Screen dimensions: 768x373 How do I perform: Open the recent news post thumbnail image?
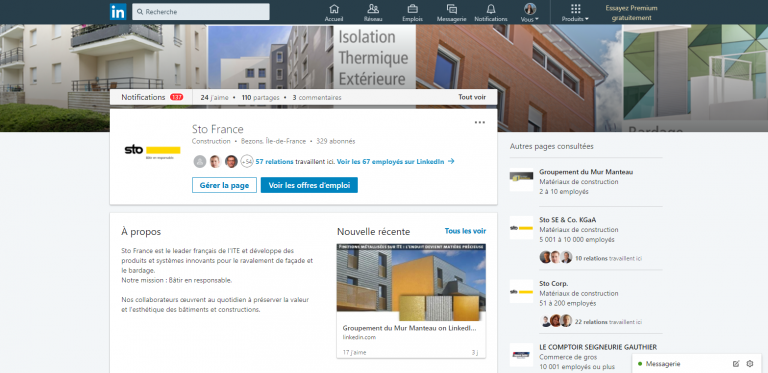pyautogui.click(x=411, y=278)
